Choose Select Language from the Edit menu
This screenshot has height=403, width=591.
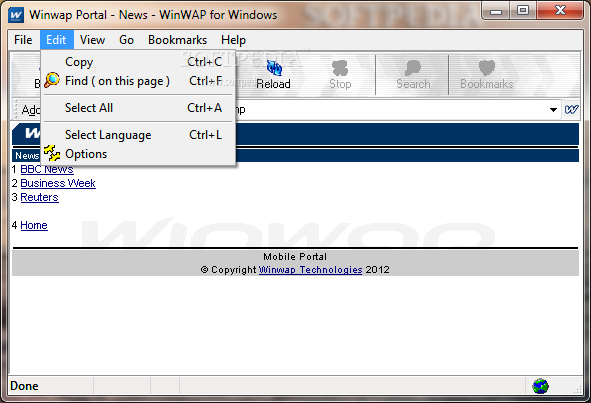pyautogui.click(x=138, y=135)
